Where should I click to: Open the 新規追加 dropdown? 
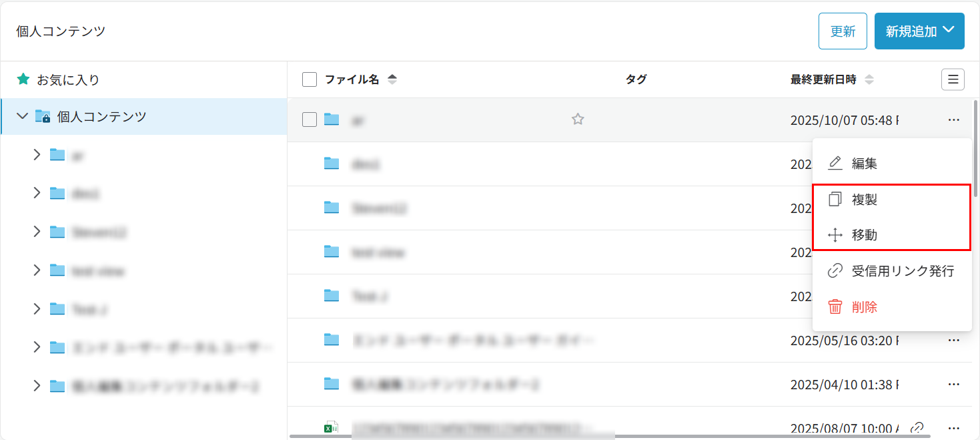click(919, 31)
